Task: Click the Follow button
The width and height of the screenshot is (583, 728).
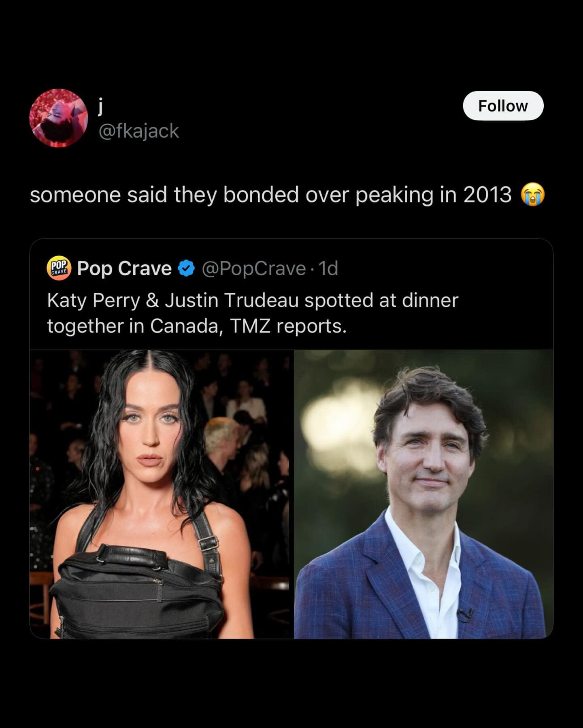Action: pos(503,106)
